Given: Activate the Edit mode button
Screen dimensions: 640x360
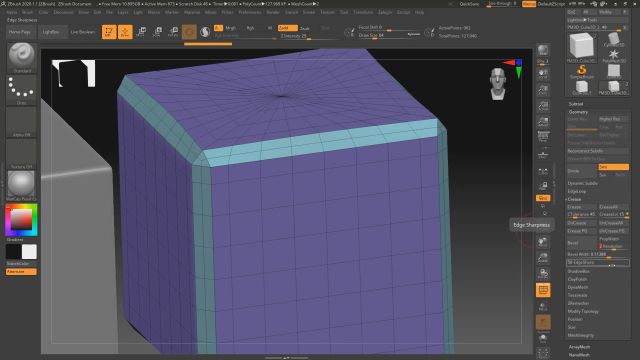Looking at the screenshot, I should [109, 32].
